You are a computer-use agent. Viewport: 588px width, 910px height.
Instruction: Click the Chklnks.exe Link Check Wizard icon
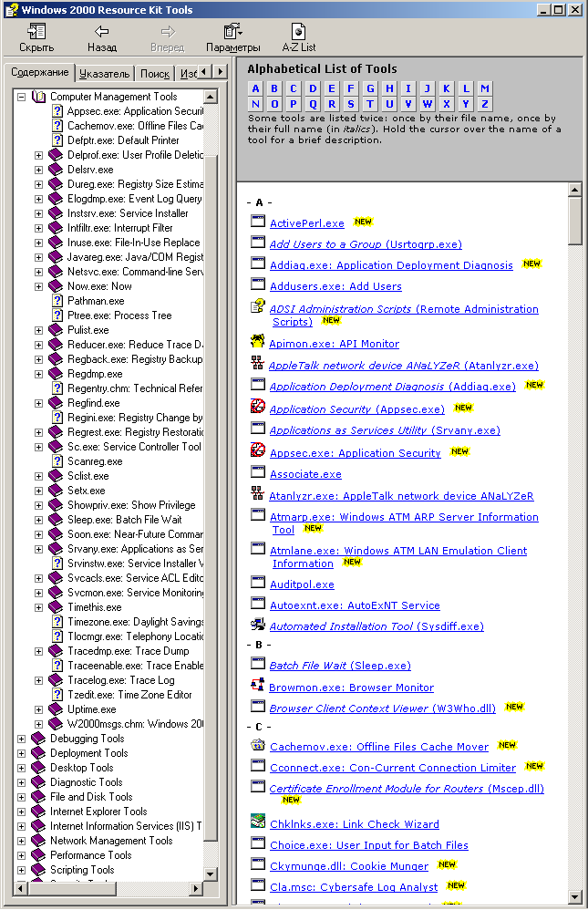[258, 822]
